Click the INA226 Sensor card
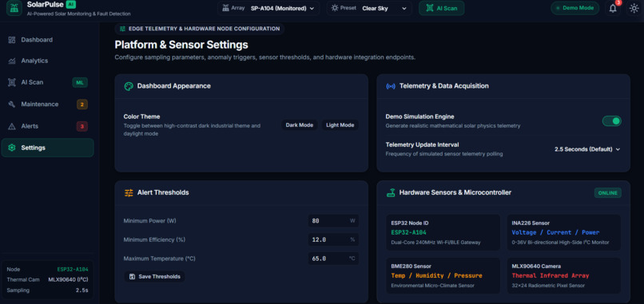The width and height of the screenshot is (644, 304). pyautogui.click(x=564, y=232)
